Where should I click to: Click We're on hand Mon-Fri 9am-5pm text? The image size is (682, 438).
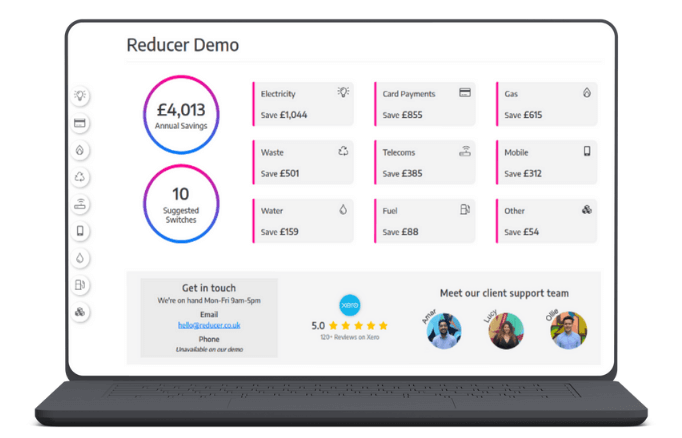[x=209, y=301]
